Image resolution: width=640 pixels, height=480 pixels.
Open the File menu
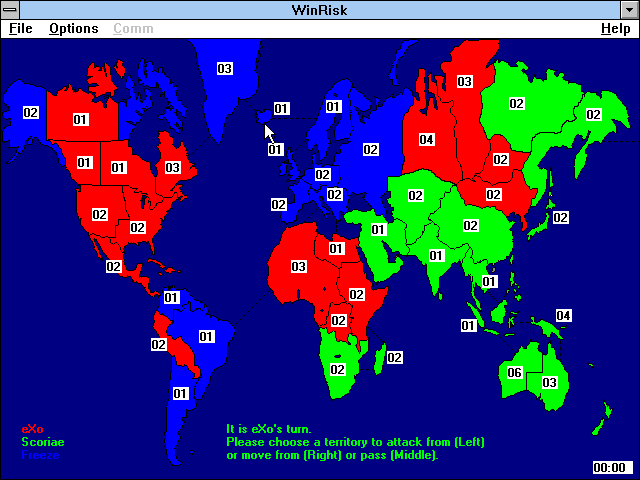click(20, 29)
